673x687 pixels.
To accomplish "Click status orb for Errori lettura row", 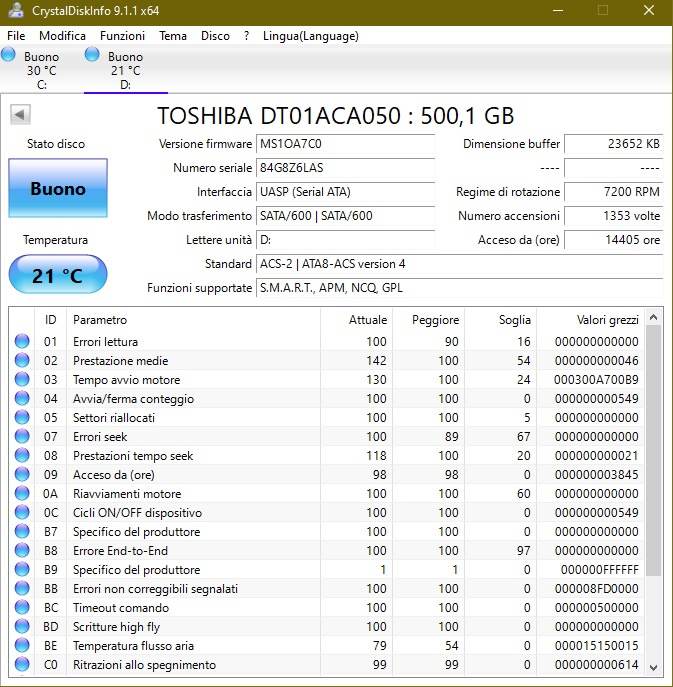I will pyautogui.click(x=22, y=341).
